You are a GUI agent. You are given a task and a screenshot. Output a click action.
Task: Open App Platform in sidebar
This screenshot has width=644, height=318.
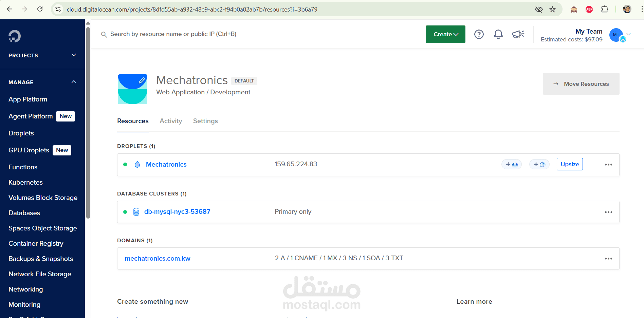pos(28,99)
